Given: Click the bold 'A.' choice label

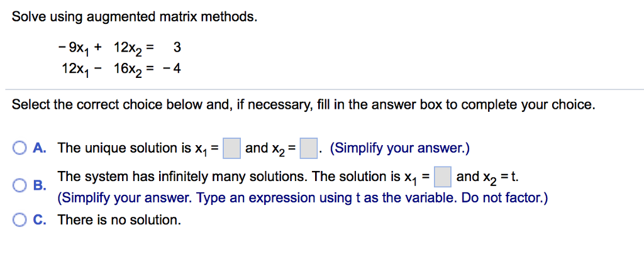Looking at the screenshot, I should coord(40,148).
